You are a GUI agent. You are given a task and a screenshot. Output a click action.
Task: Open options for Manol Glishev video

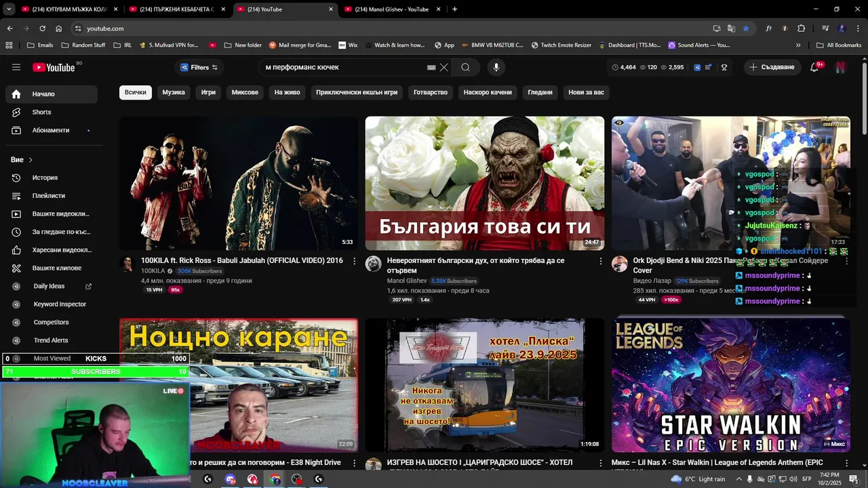pos(600,261)
